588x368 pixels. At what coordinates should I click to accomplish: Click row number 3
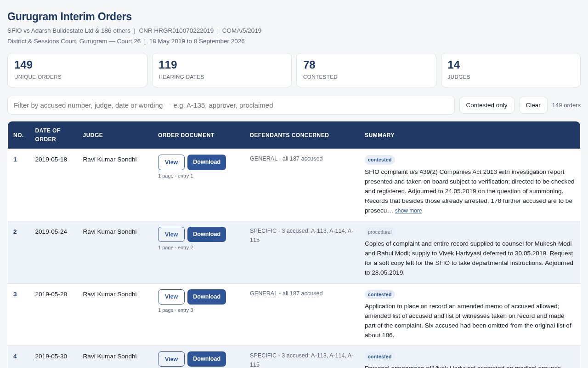pyautogui.click(x=15, y=294)
